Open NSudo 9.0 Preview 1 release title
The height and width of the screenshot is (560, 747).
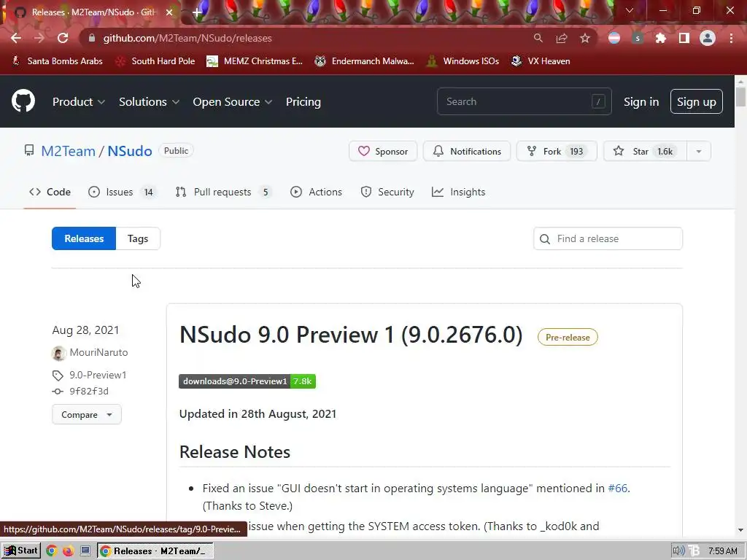351,335
